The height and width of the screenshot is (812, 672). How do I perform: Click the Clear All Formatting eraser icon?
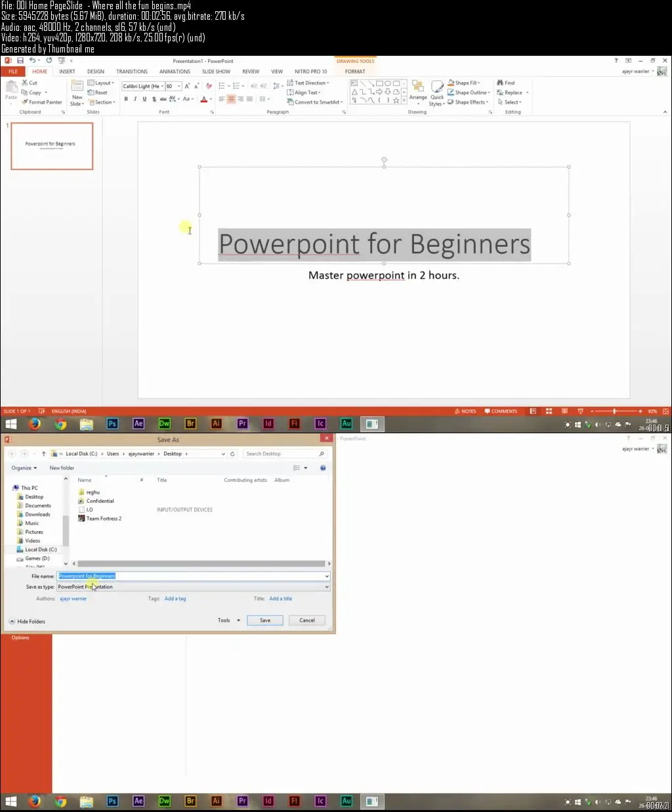pyautogui.click(x=209, y=86)
